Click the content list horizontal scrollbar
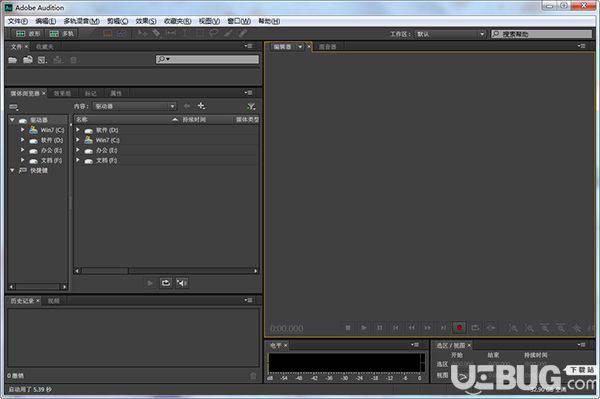Screen dimensions: 600x399 [x=166, y=271]
